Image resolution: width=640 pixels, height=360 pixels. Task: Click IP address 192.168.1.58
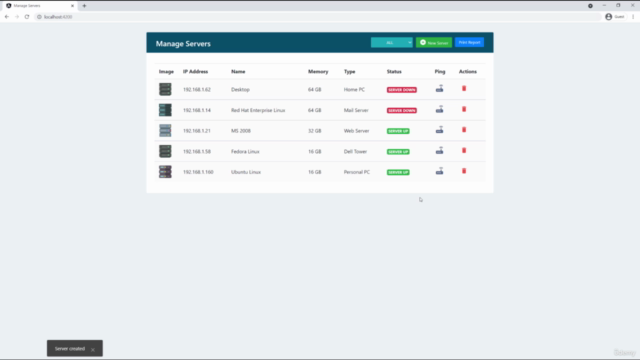pos(197,151)
